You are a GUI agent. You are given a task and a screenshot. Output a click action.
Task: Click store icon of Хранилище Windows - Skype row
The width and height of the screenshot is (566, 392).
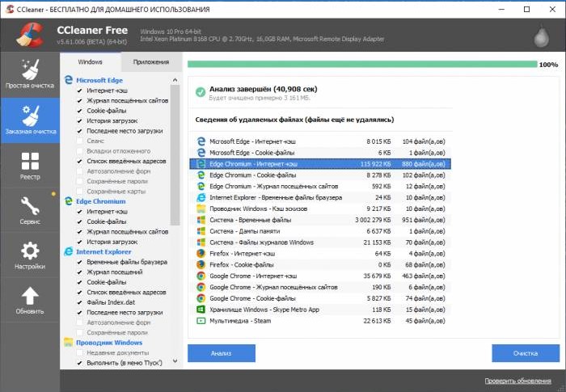[201, 310]
